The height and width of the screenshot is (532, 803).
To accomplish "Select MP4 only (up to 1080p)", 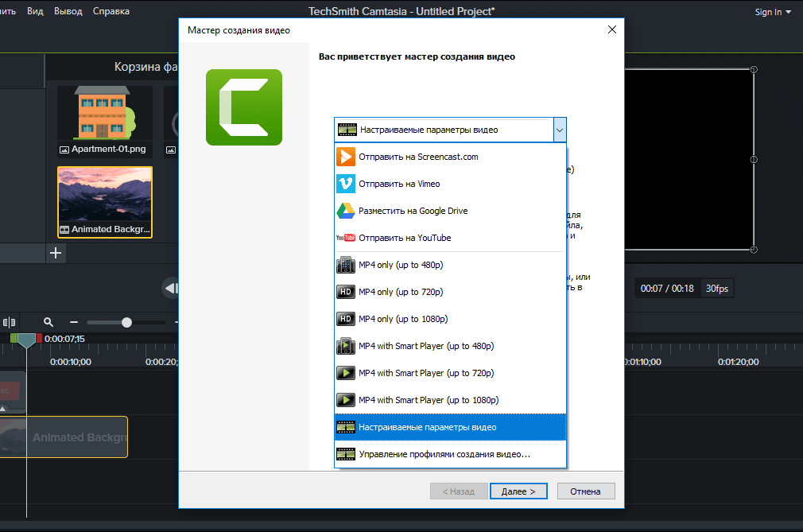I will point(450,319).
